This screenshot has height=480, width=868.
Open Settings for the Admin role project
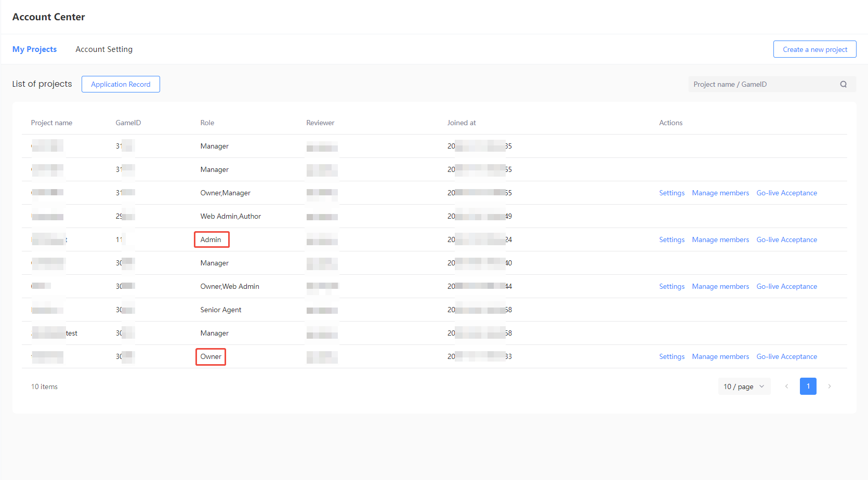pos(672,239)
